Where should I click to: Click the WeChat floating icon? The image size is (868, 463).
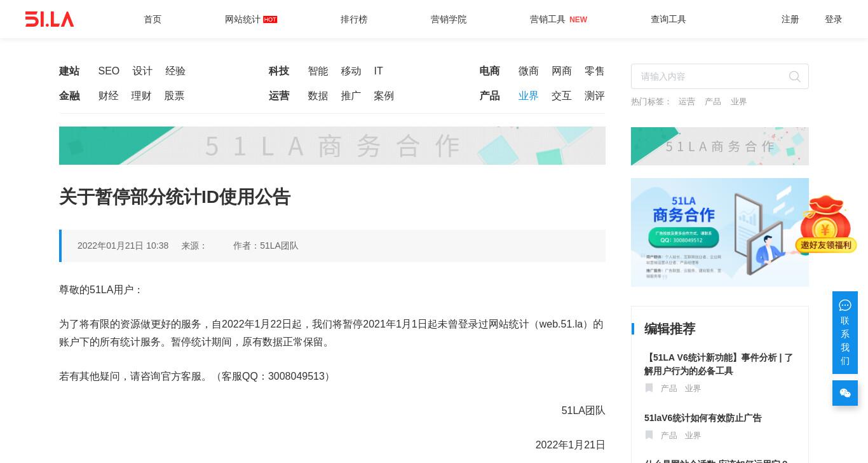[x=845, y=393]
